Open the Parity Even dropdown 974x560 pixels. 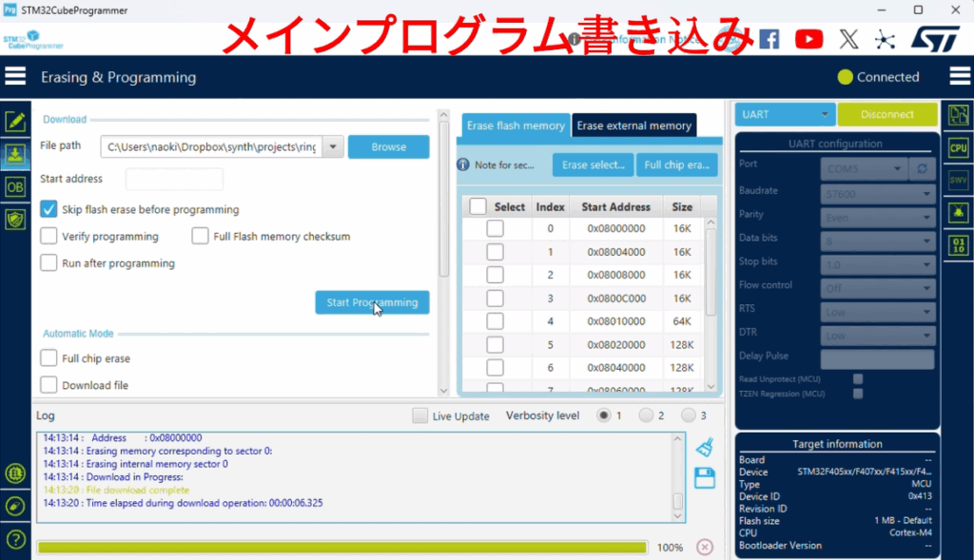coord(877,218)
